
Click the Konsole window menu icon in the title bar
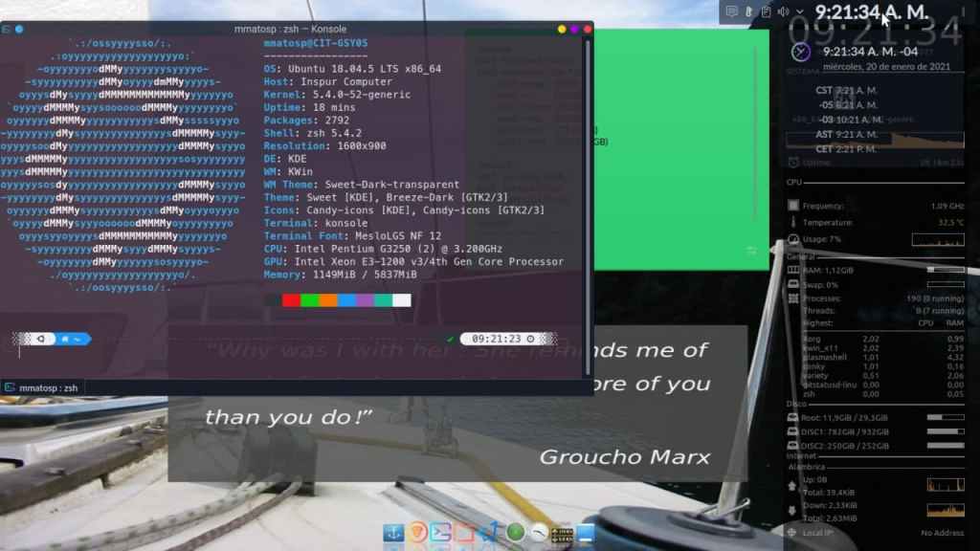(x=6, y=29)
